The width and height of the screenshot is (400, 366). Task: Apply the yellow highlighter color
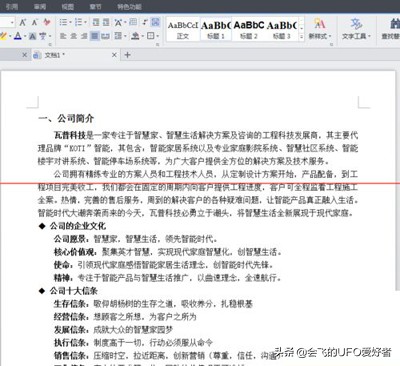point(4,36)
